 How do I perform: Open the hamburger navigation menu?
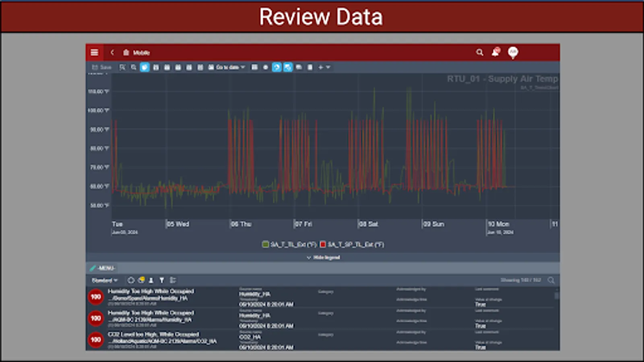(94, 52)
